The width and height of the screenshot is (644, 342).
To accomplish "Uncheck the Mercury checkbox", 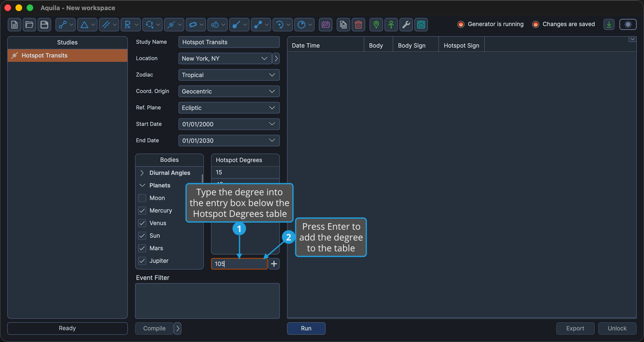I will [x=142, y=211].
